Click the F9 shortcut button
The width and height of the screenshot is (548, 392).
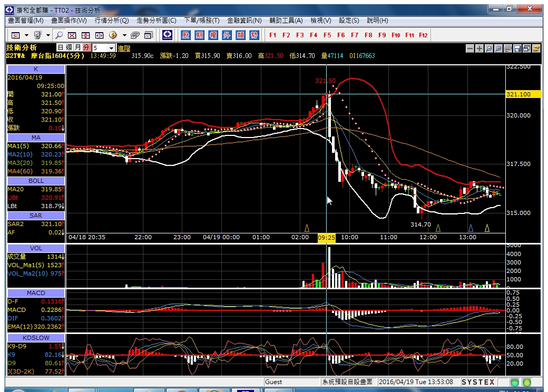click(x=382, y=35)
